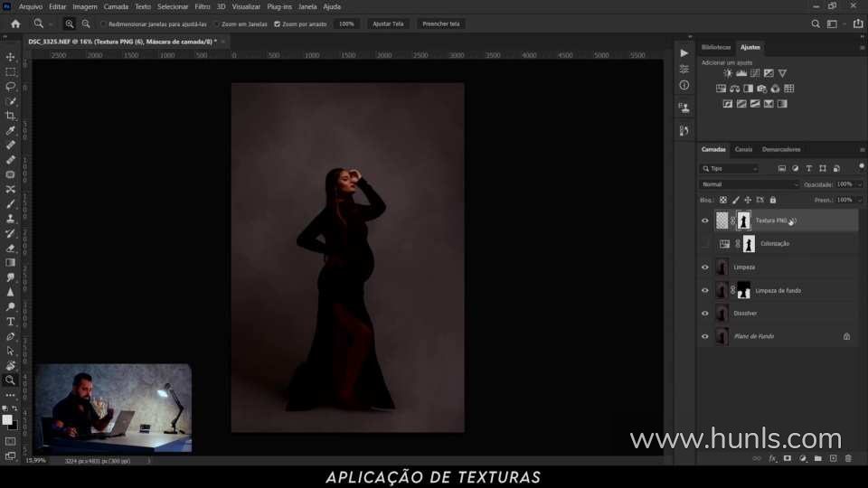Hide the Dissolver layer
Image resolution: width=868 pixels, height=488 pixels.
point(704,314)
